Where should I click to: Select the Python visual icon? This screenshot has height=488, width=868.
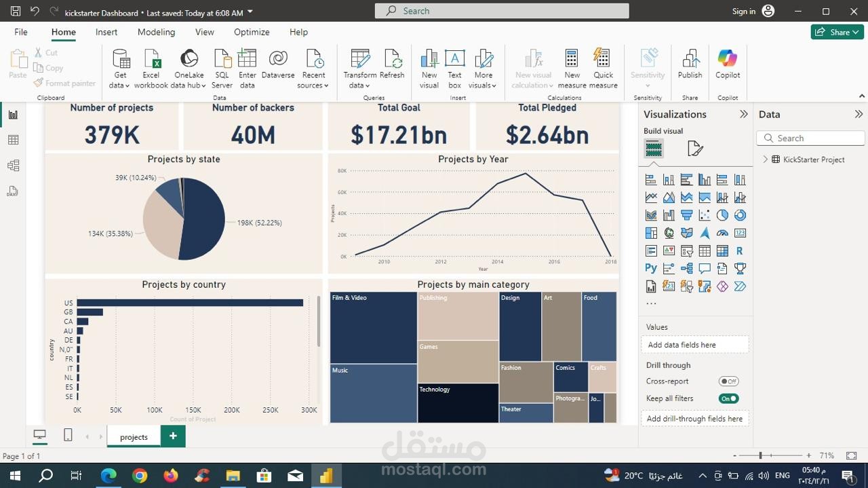(651, 267)
